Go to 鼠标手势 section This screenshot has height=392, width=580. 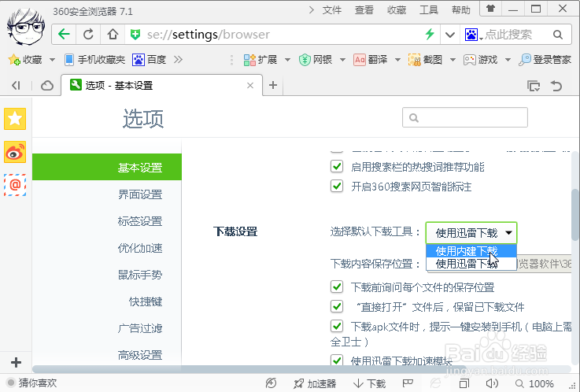[140, 275]
